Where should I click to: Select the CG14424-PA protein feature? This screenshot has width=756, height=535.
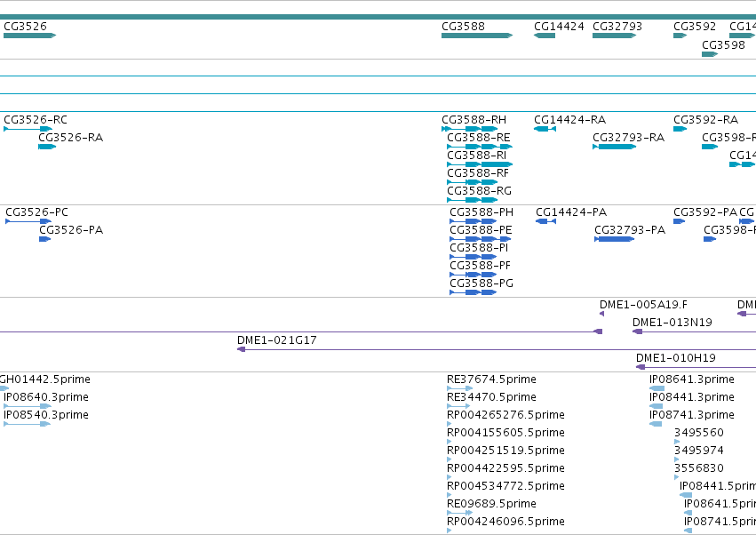point(545,221)
